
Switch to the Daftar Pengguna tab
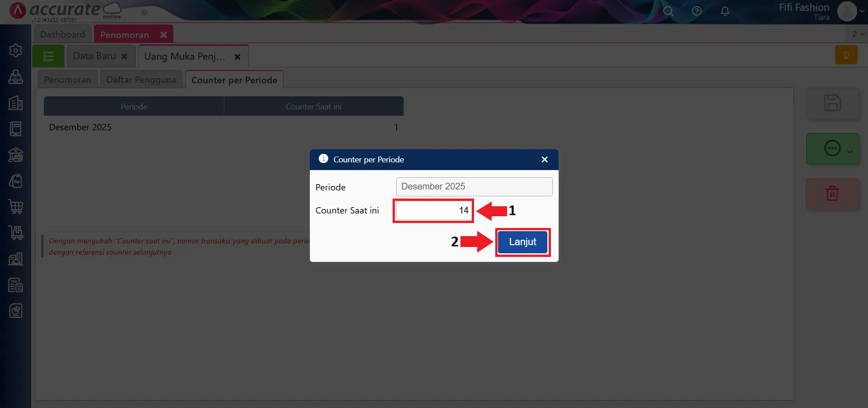pyautogui.click(x=141, y=79)
